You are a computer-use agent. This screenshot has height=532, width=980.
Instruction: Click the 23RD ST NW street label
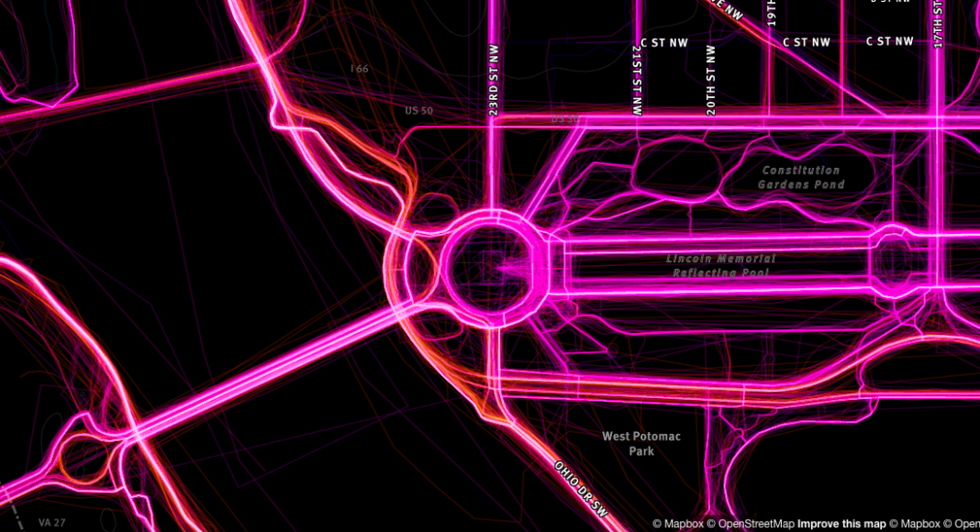(x=494, y=79)
